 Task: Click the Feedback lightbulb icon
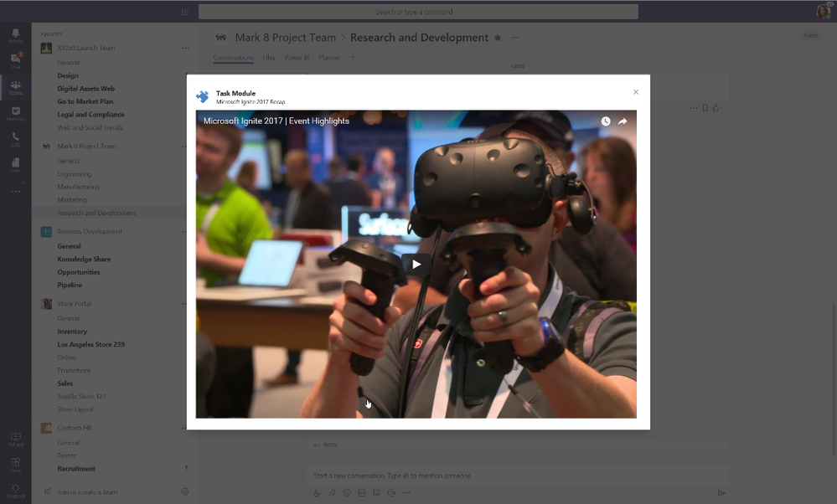[x=15, y=491]
